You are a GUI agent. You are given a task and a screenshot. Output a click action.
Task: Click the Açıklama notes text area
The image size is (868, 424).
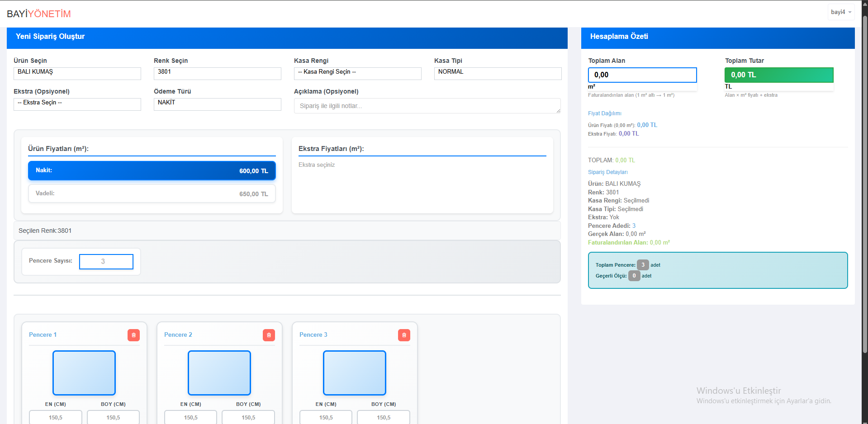pyautogui.click(x=427, y=106)
